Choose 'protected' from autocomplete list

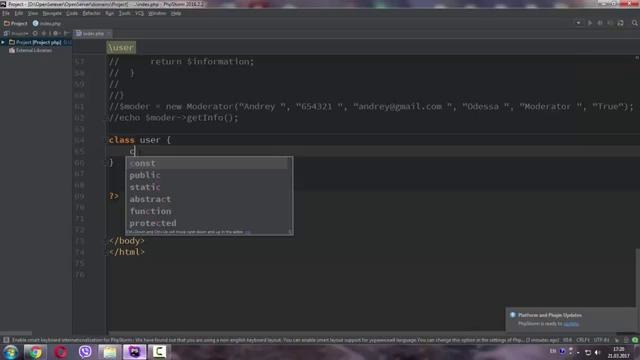click(209, 223)
